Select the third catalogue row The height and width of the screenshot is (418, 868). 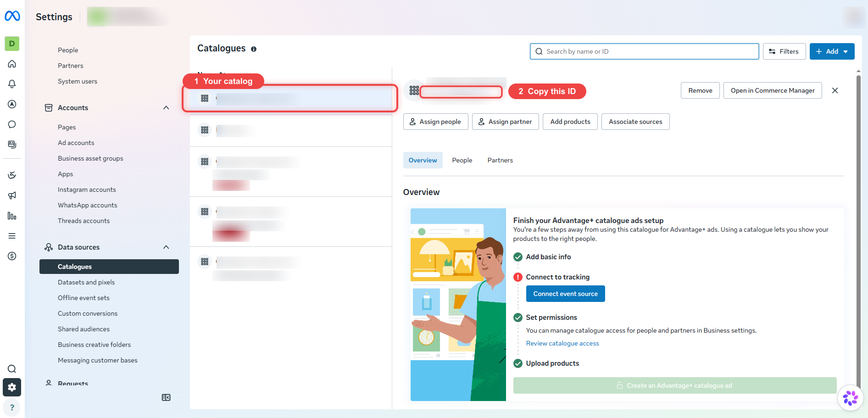(x=291, y=172)
